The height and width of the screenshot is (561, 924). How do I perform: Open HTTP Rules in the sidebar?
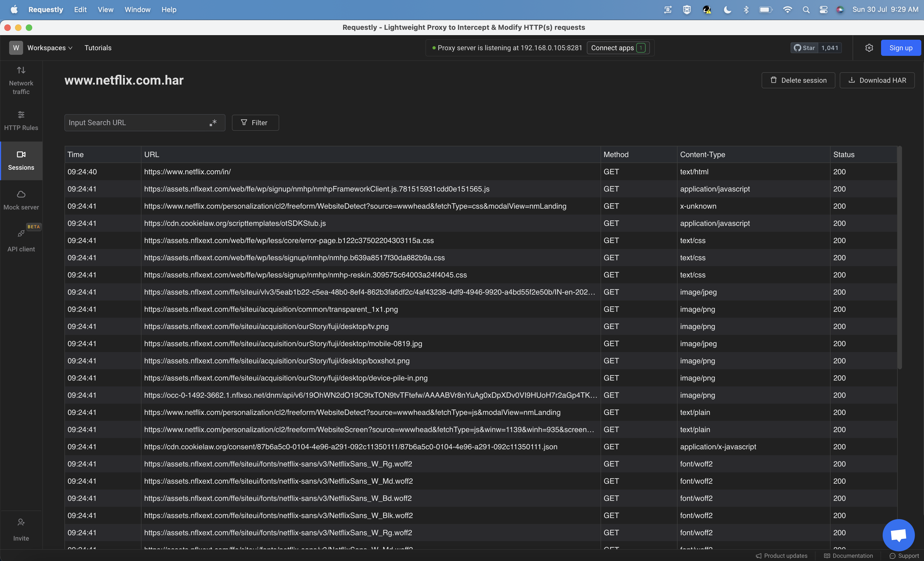[x=21, y=121]
